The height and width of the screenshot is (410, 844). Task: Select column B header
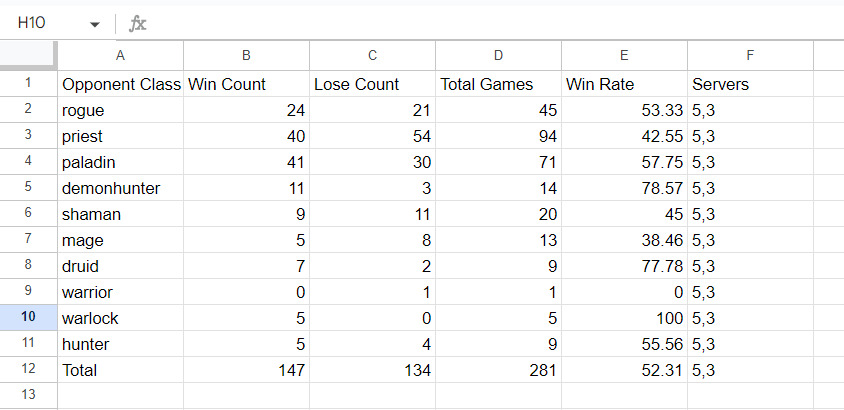click(247, 56)
